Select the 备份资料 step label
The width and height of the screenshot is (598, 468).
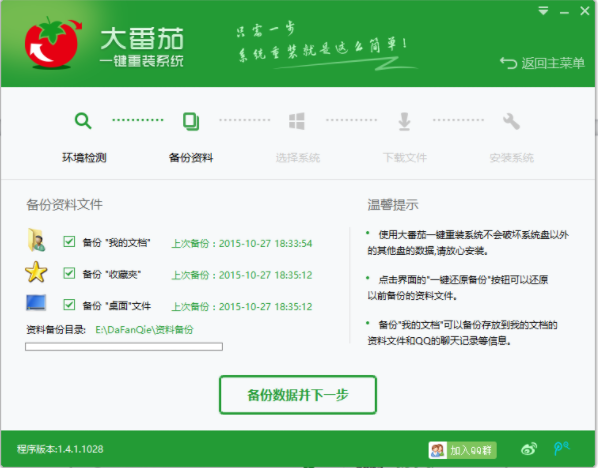click(191, 158)
